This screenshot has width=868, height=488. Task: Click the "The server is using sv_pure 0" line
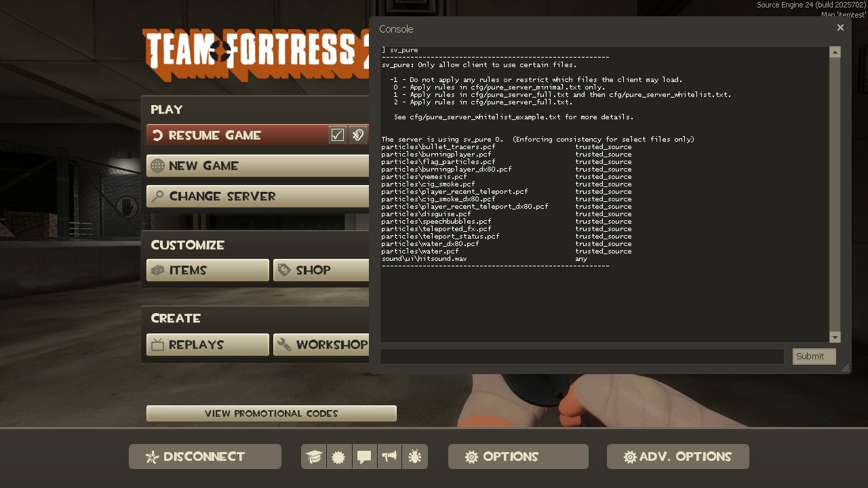click(x=538, y=140)
